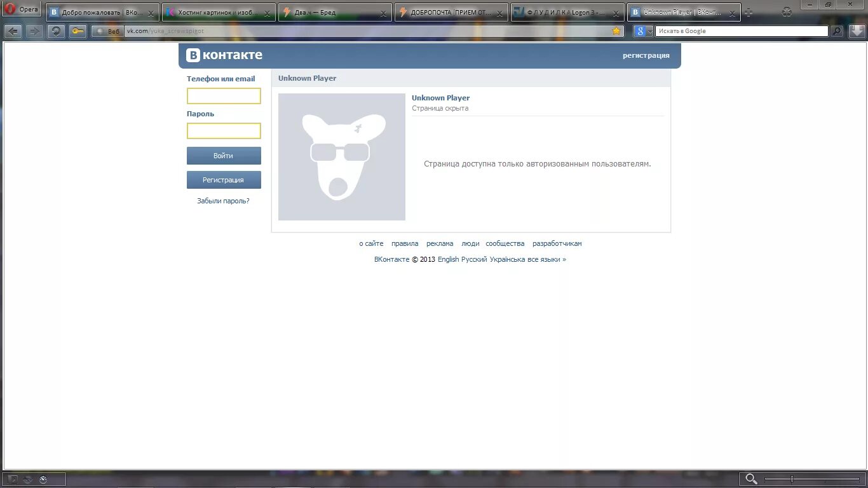The height and width of the screenshot is (488, 868).
Task: Click the 'Регистрация' button under login
Action: [224, 180]
